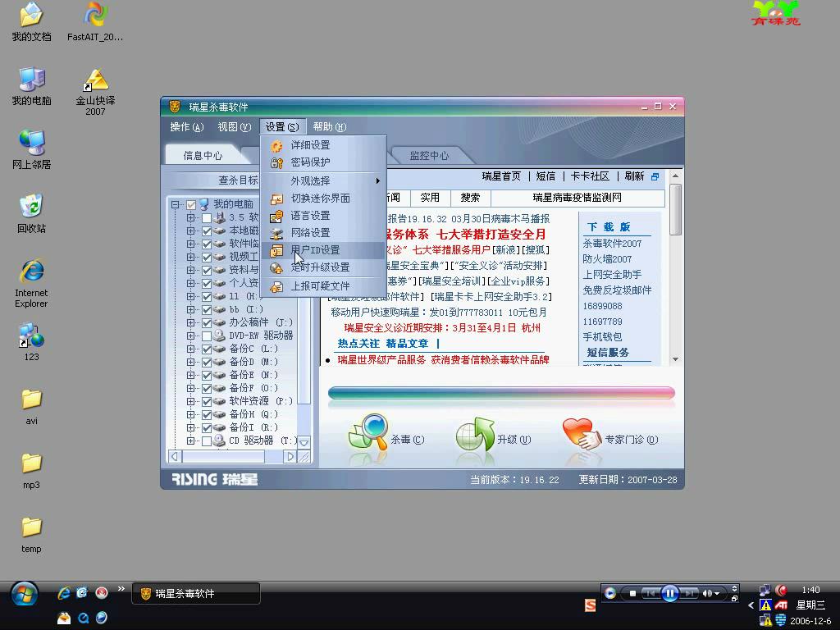This screenshot has width=840, height=630.
Task: Click 刷新 refresh link
Action: click(634, 176)
